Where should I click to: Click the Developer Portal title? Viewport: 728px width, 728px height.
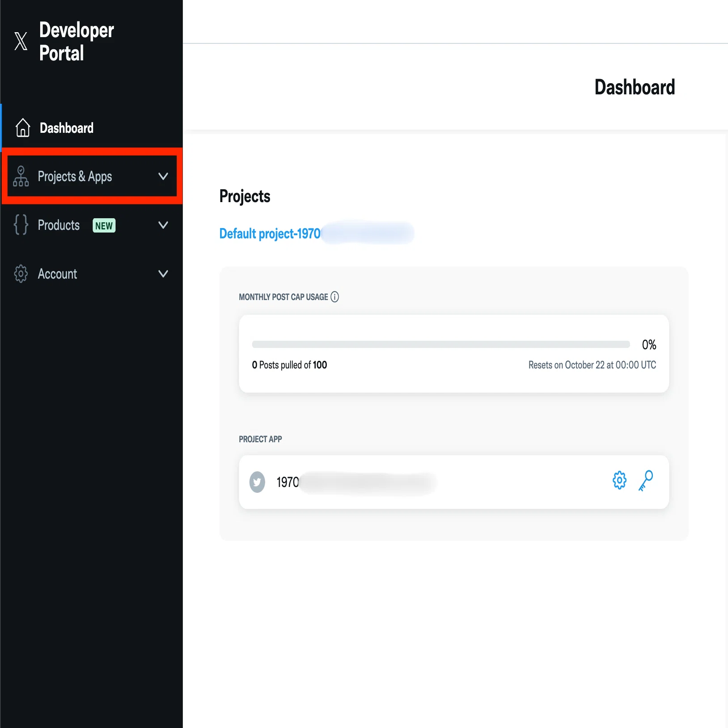76,42
